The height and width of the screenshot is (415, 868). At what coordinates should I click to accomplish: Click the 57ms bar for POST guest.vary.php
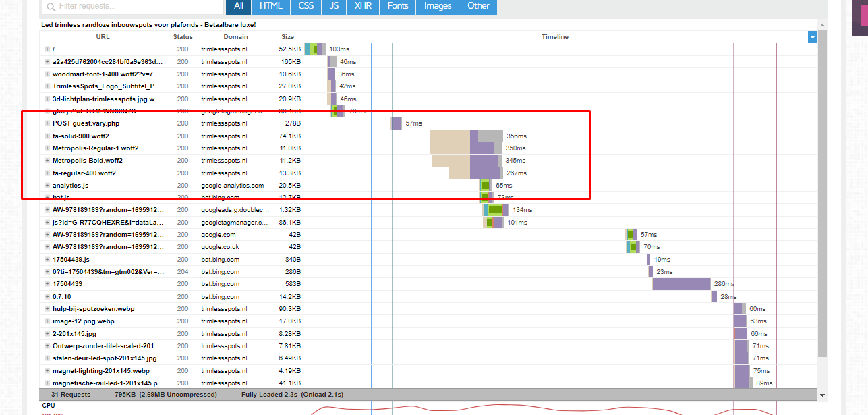(396, 123)
